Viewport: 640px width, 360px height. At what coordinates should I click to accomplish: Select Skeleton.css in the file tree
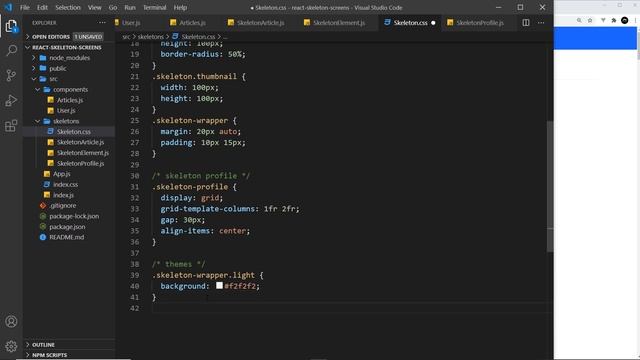tap(69, 132)
